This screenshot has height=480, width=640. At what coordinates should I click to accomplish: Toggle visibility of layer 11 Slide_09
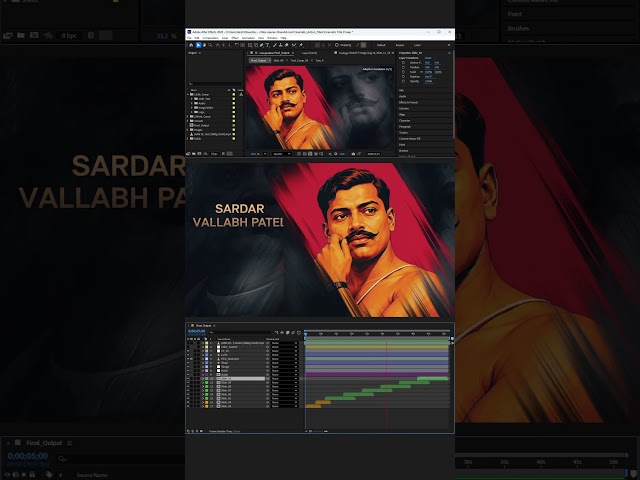(188, 382)
